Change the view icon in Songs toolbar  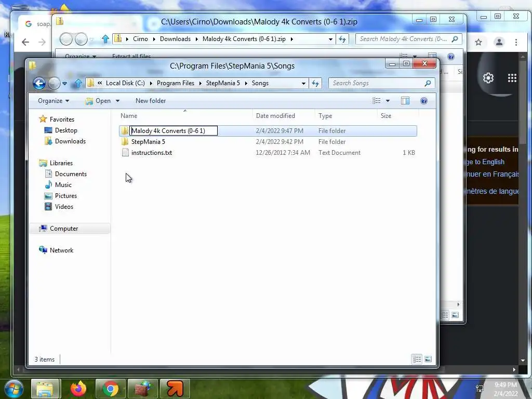(376, 101)
